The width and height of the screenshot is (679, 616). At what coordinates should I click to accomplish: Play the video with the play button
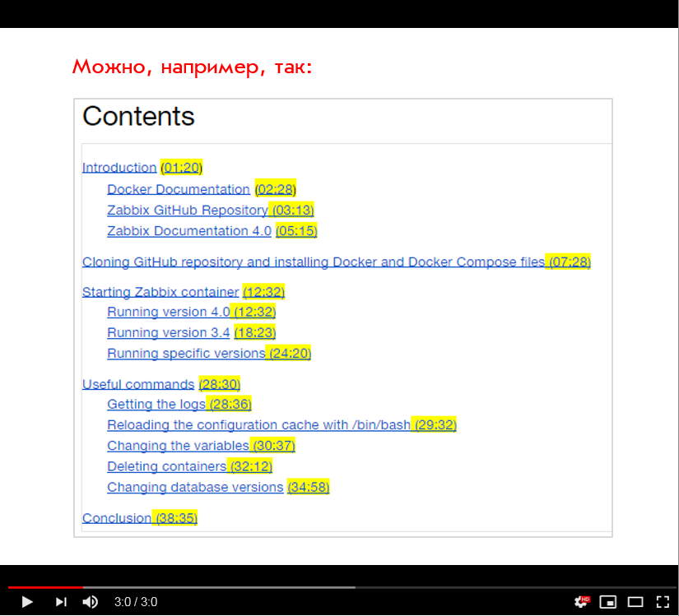click(x=27, y=602)
